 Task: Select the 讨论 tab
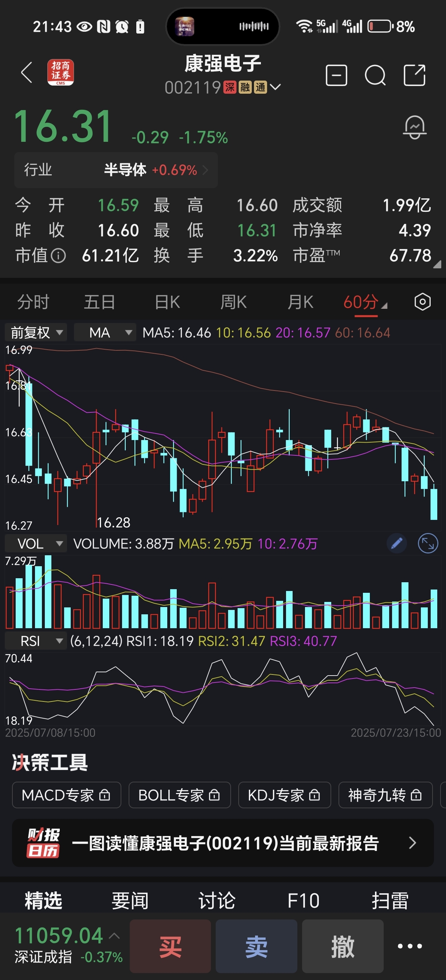point(217,901)
